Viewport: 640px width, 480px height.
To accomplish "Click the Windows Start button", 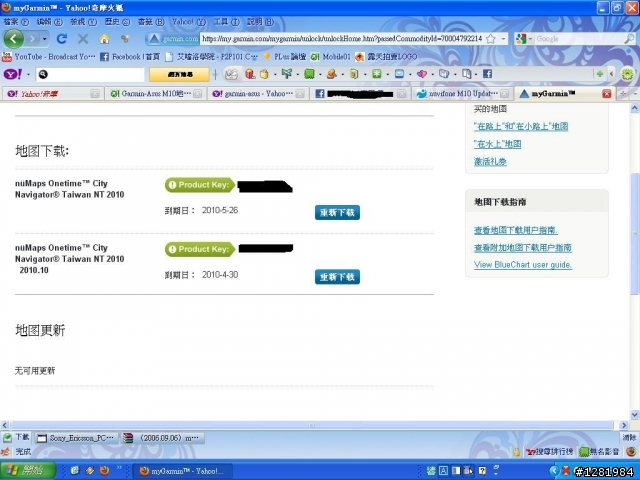I will (x=28, y=471).
